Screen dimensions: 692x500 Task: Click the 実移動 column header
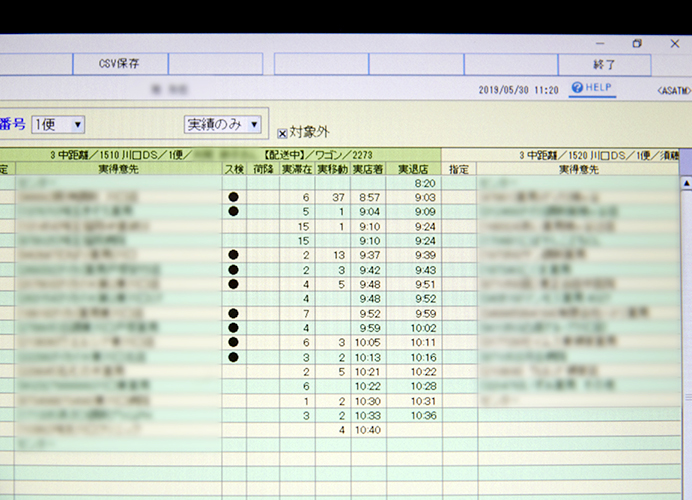click(x=332, y=170)
